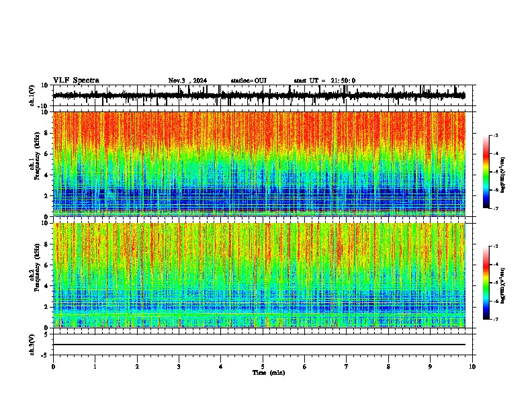The image size is (532, 411).
Task: Click the 6 tick label on Time axis
Action: click(x=305, y=367)
